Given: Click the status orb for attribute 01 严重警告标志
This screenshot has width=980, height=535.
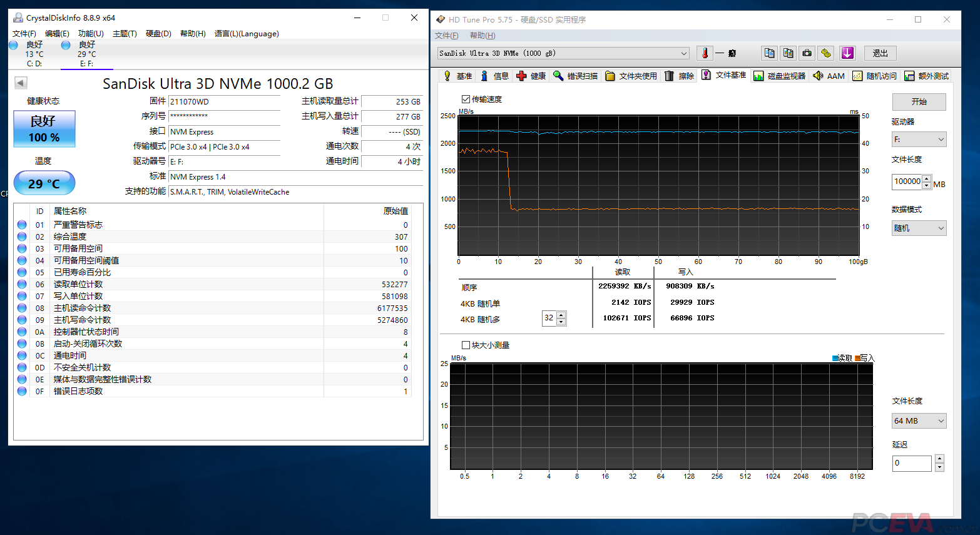Looking at the screenshot, I should tap(22, 225).
